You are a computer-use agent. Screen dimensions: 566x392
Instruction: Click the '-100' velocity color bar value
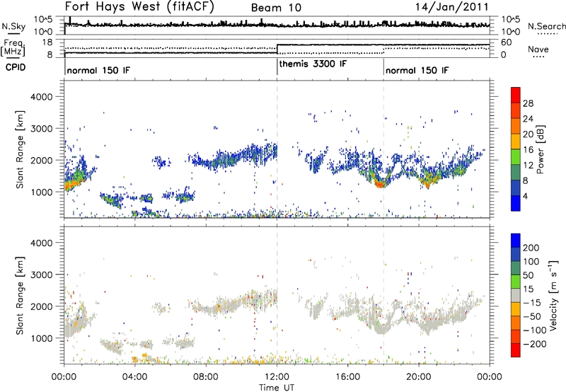[x=535, y=330]
